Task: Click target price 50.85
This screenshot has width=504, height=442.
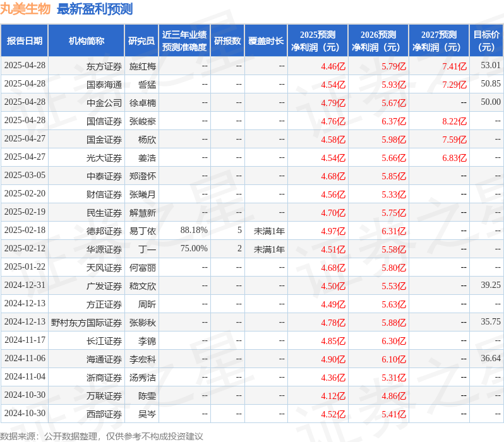Action: [x=491, y=83]
